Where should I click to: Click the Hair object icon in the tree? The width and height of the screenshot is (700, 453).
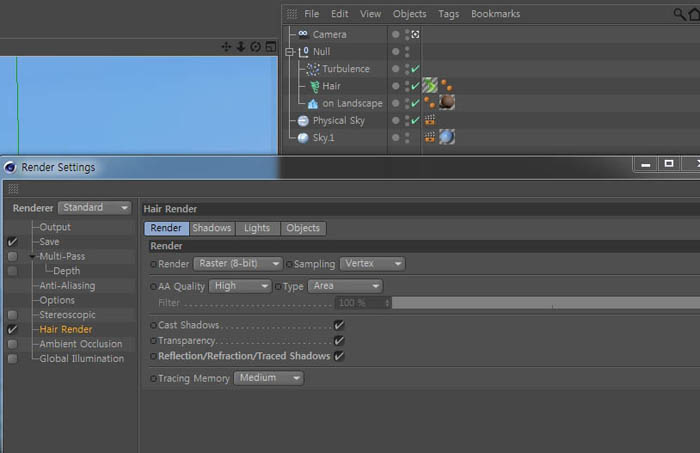(x=315, y=86)
